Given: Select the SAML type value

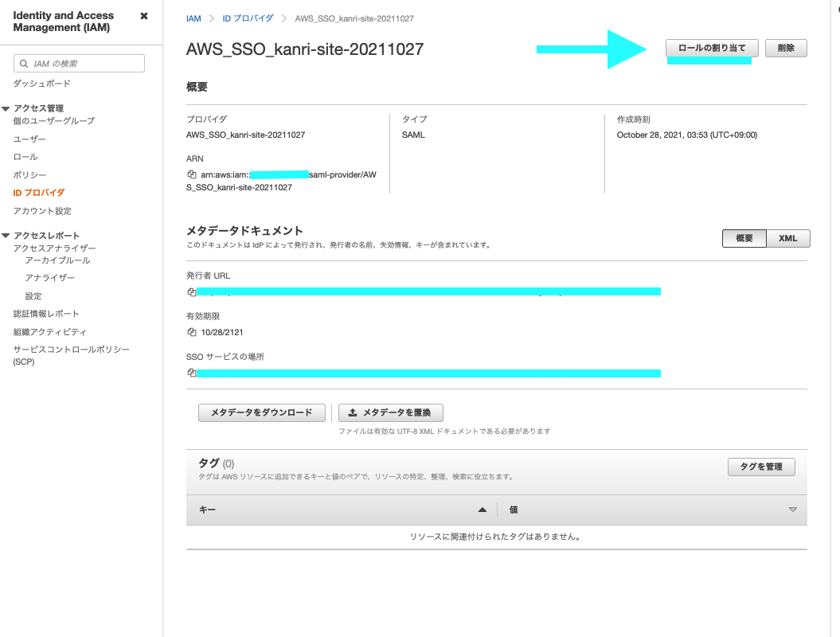Looking at the screenshot, I should coord(413,135).
